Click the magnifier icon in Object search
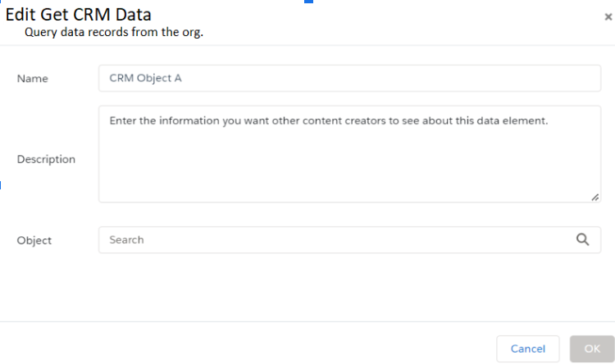Screen dimensions: 615x364 582,239
